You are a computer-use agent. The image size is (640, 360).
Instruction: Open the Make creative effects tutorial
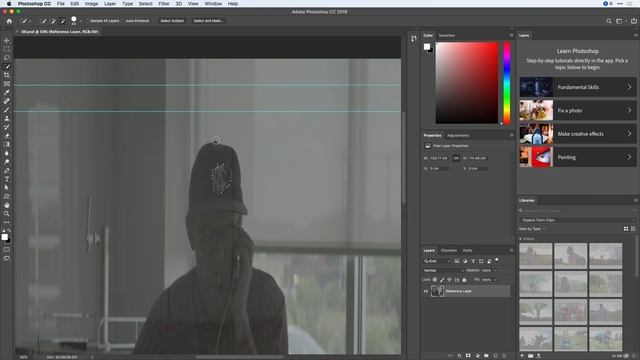click(x=578, y=133)
